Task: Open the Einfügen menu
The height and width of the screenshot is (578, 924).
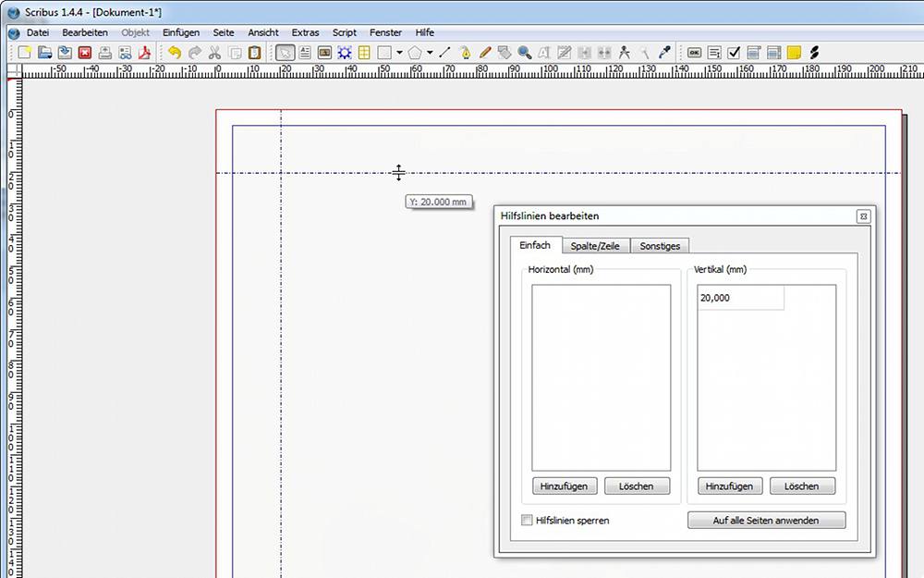Action: pos(181,32)
